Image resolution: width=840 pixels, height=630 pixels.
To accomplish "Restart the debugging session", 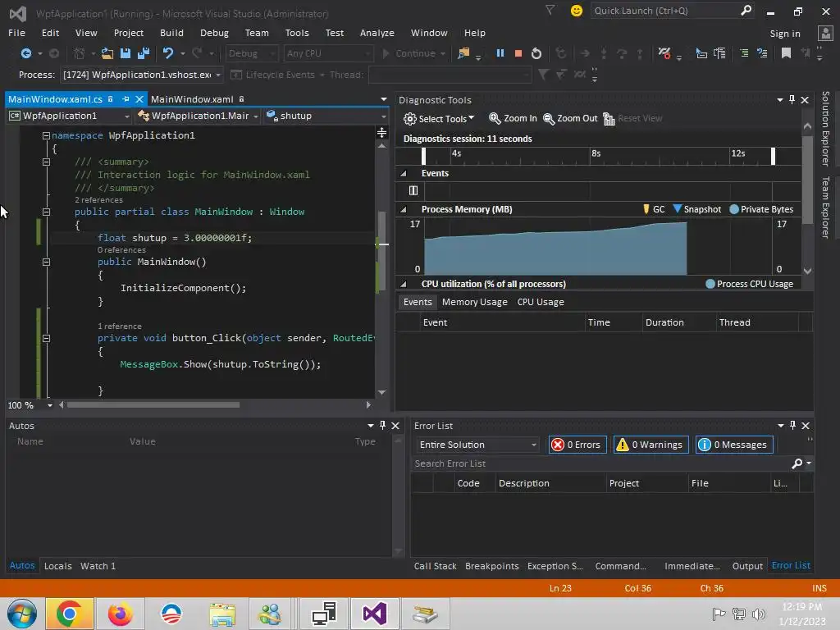I will click(536, 53).
